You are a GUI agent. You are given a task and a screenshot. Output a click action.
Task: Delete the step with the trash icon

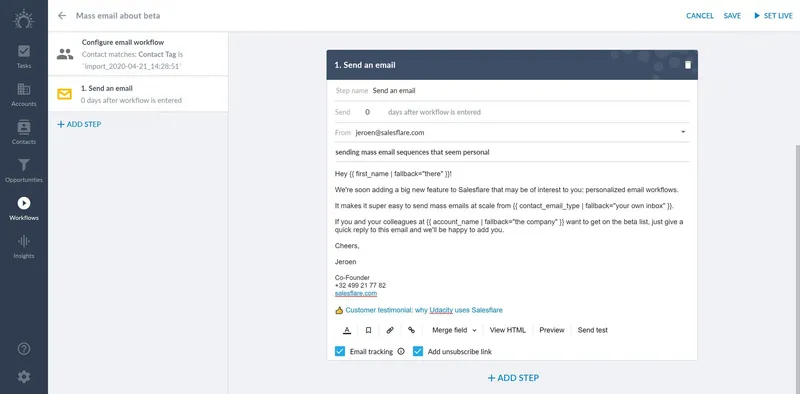tap(688, 65)
